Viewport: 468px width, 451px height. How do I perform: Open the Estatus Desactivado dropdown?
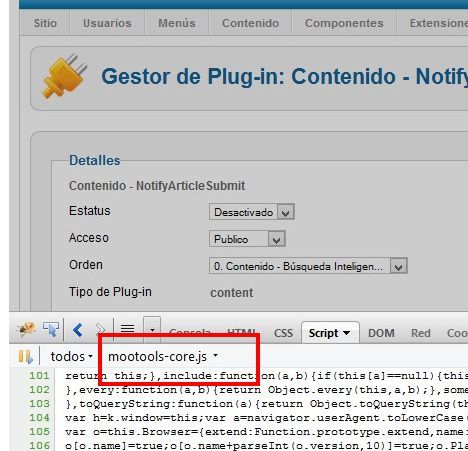coord(252,212)
